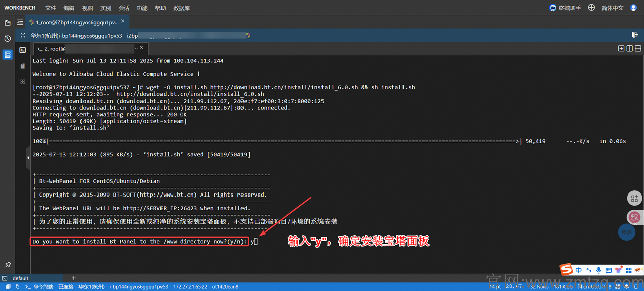Screen dimensions: 644x291
Task: Toggle punctuation mode in input toolbar
Action: tap(589, 270)
